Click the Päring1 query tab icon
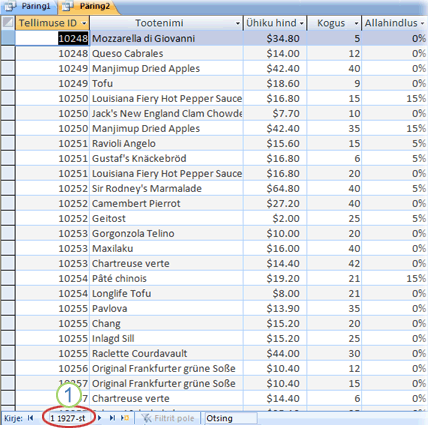Viewport: 428px width, 428px height. click(x=10, y=6)
